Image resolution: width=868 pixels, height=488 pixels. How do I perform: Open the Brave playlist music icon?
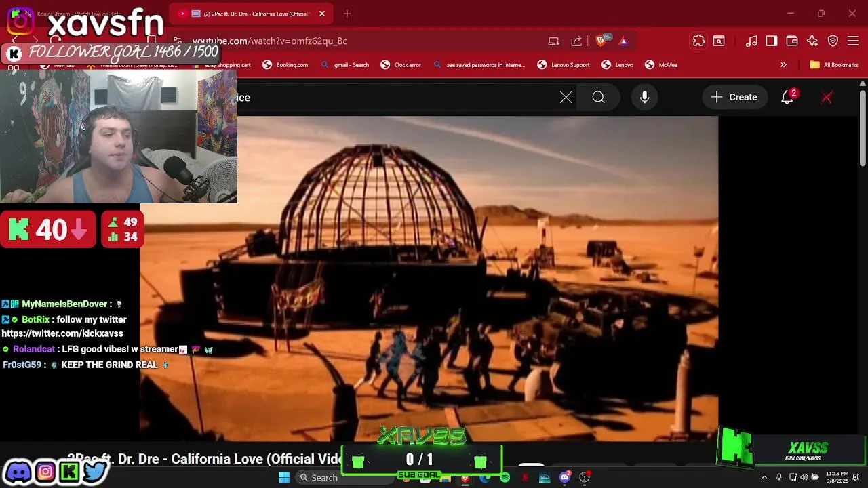pyautogui.click(x=751, y=41)
